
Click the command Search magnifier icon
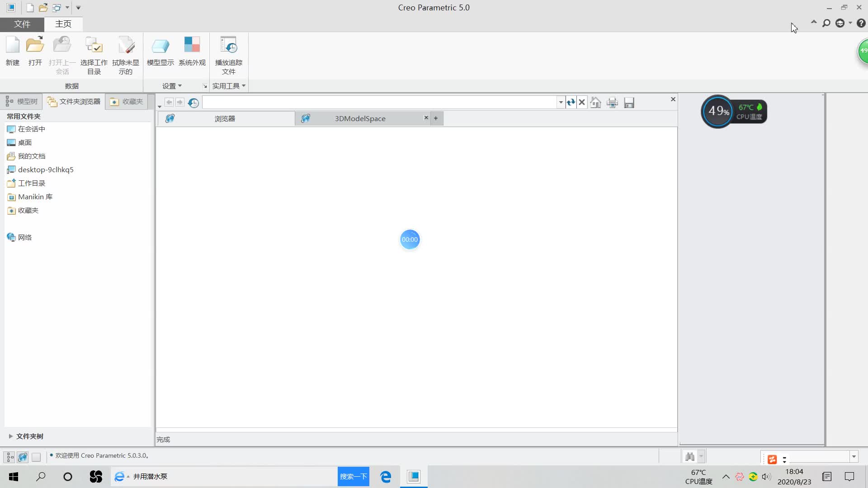pyautogui.click(x=826, y=23)
